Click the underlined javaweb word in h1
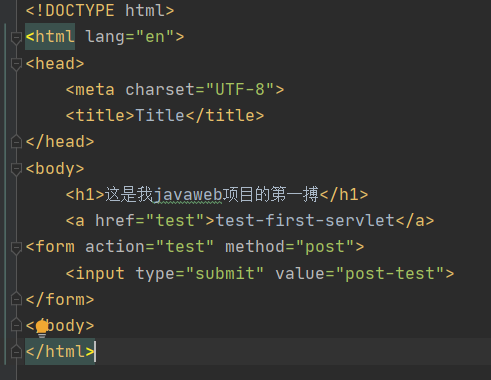Viewport: 491px width, 380px height. click(188, 195)
